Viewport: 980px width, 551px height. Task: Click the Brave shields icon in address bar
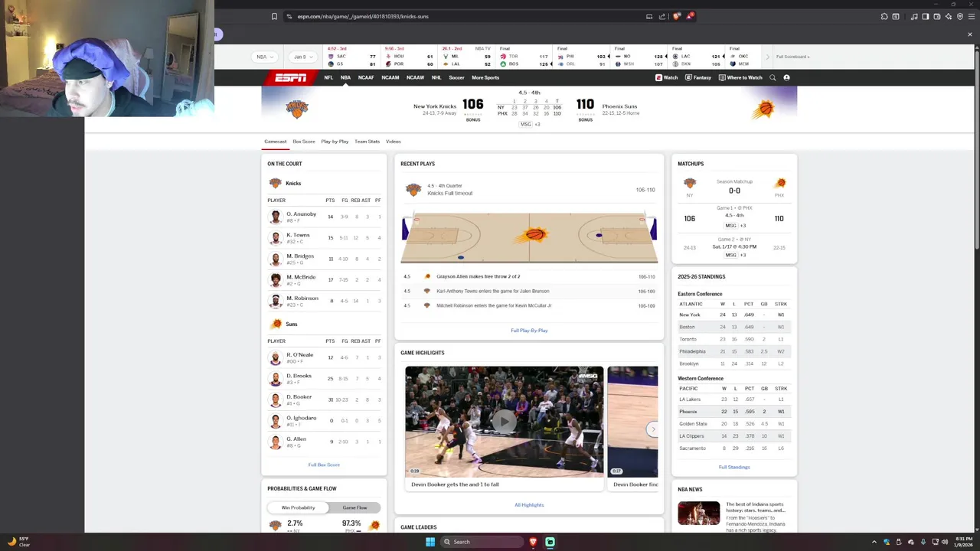(677, 16)
